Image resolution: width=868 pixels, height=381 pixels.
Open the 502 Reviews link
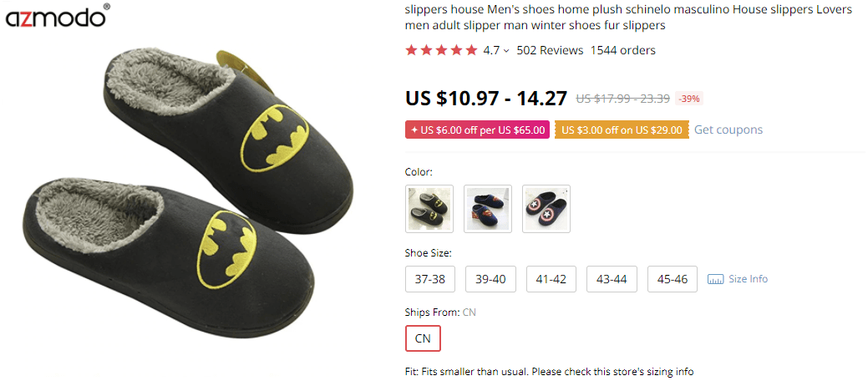[550, 50]
